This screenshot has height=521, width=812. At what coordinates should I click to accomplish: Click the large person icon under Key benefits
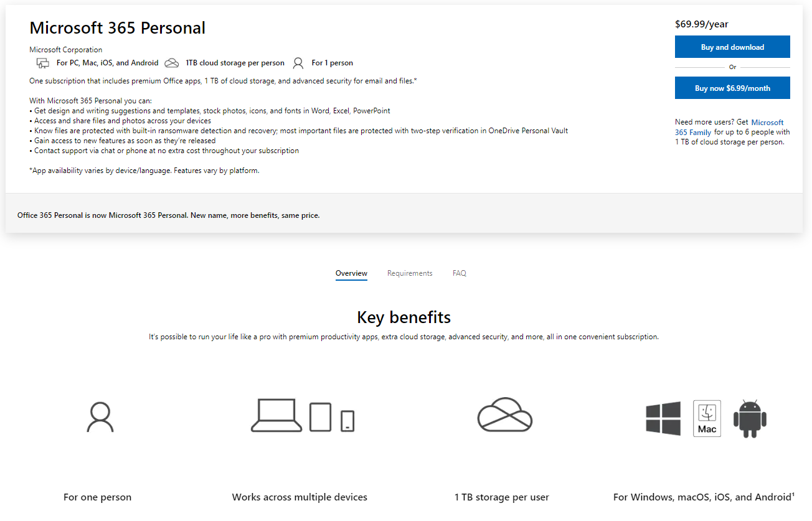pyautogui.click(x=100, y=417)
